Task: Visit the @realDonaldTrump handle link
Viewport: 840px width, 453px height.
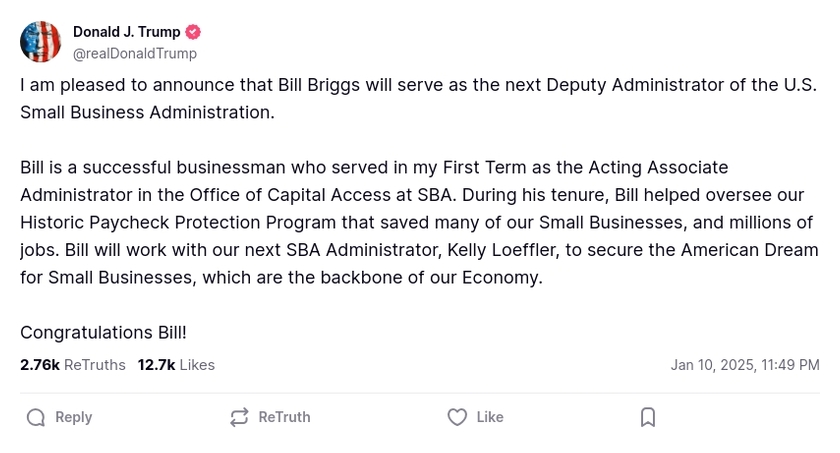Action: [135, 54]
